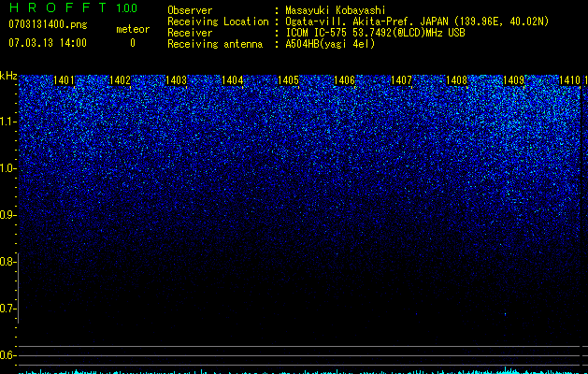
Task: Click the 1.1 frequency axis label
Action: tap(8, 122)
